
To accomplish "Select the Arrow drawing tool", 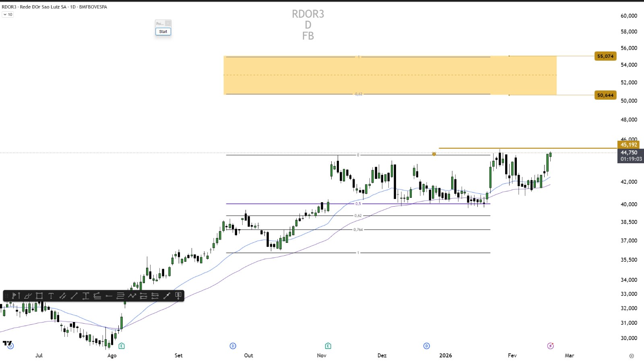I will [x=167, y=296].
